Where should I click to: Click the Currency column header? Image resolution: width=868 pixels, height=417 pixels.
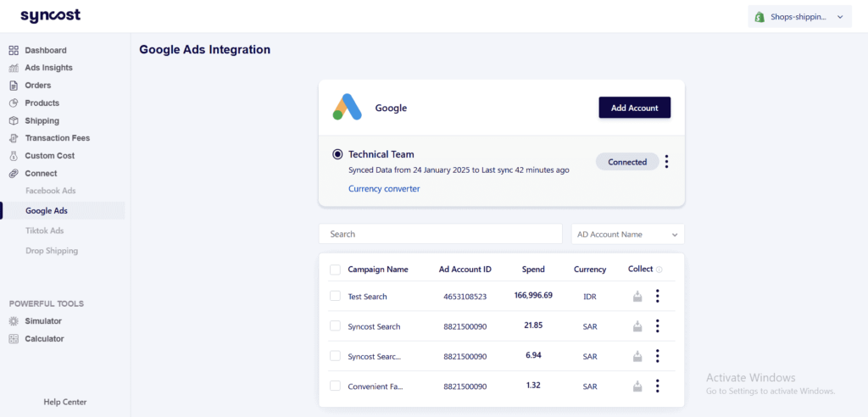pos(590,270)
